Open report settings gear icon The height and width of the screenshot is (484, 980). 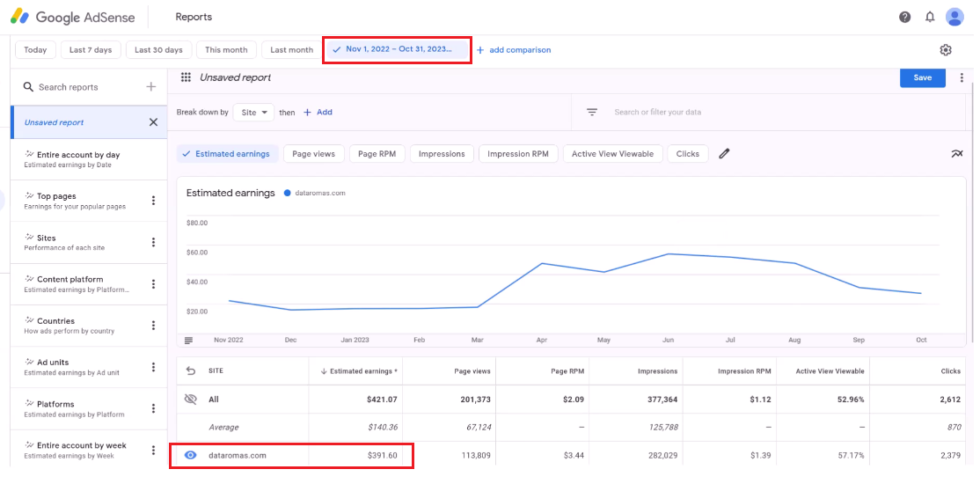(946, 50)
